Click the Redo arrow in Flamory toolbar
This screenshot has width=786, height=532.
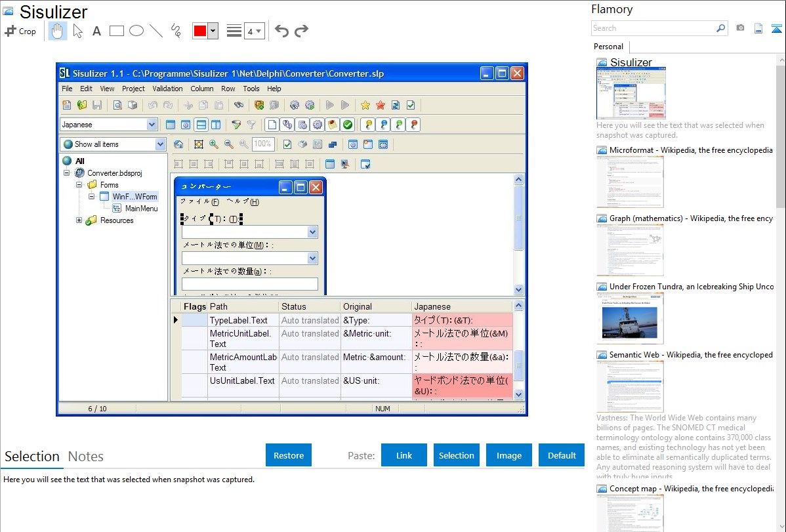(x=301, y=31)
